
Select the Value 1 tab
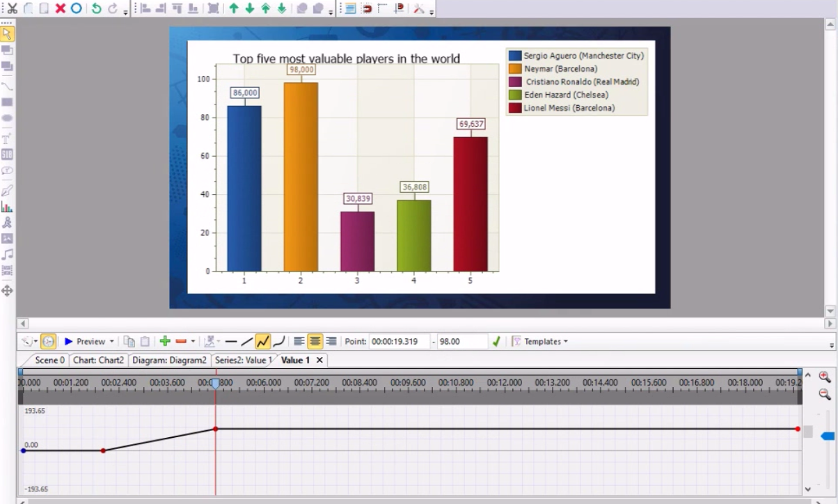click(295, 360)
